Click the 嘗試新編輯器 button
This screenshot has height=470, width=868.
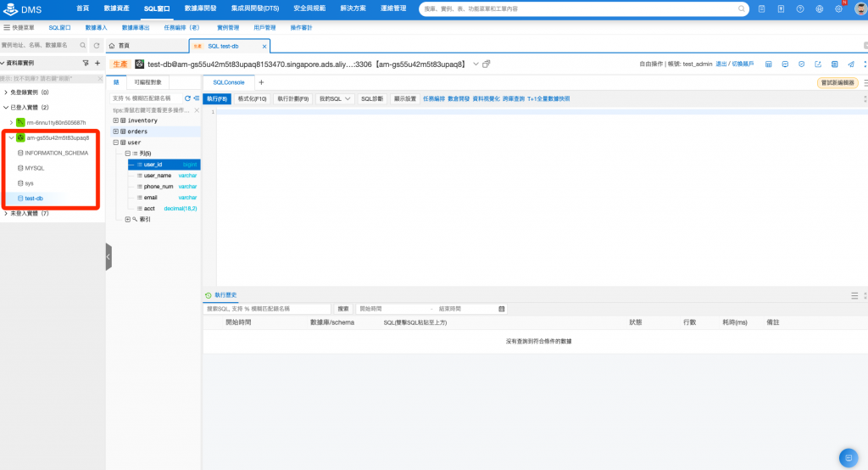(x=837, y=82)
